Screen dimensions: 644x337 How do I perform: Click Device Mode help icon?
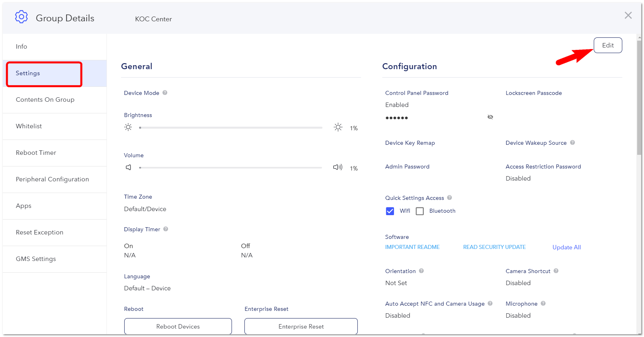click(x=165, y=92)
